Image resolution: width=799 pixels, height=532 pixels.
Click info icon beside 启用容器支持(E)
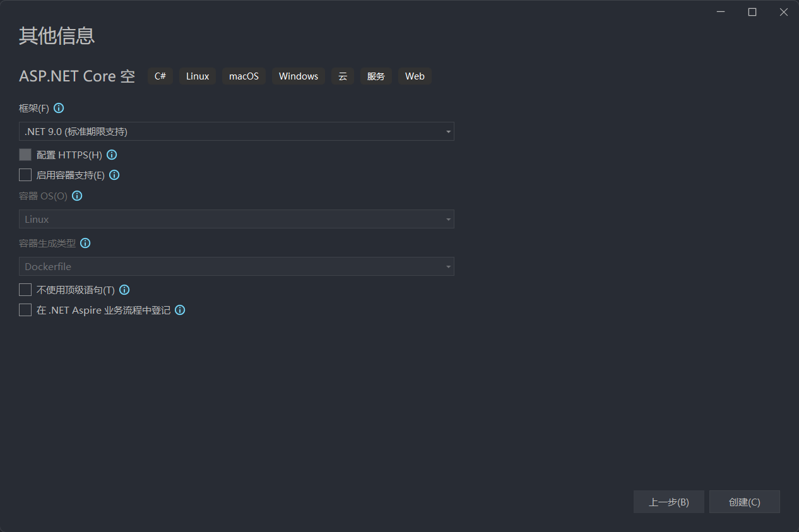(x=114, y=175)
